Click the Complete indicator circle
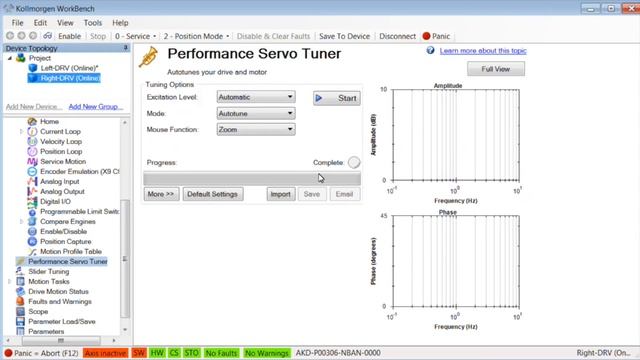 pyautogui.click(x=354, y=162)
